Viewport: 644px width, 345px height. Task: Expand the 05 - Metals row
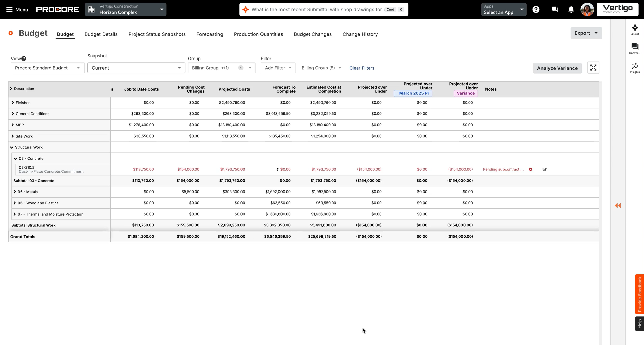point(14,192)
